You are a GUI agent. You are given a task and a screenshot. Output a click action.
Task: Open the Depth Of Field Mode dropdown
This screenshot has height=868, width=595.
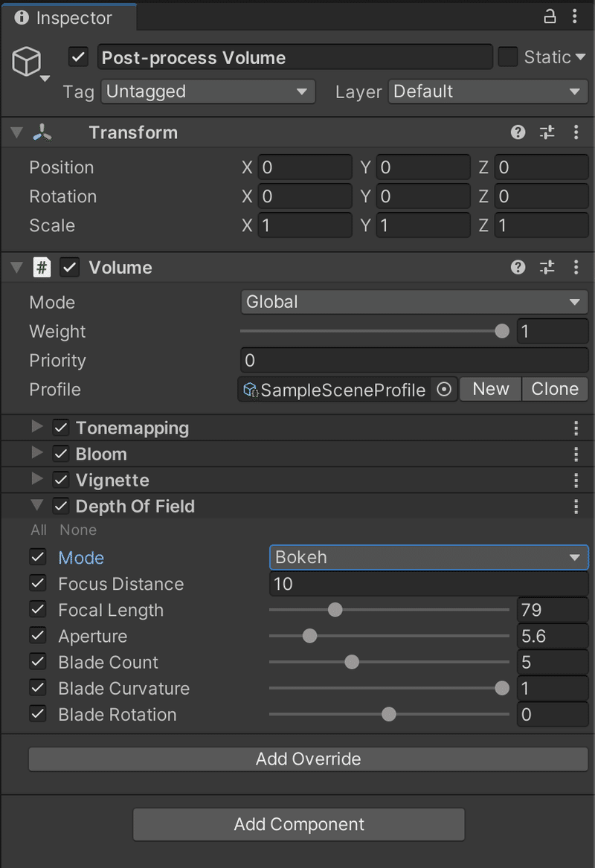point(428,557)
